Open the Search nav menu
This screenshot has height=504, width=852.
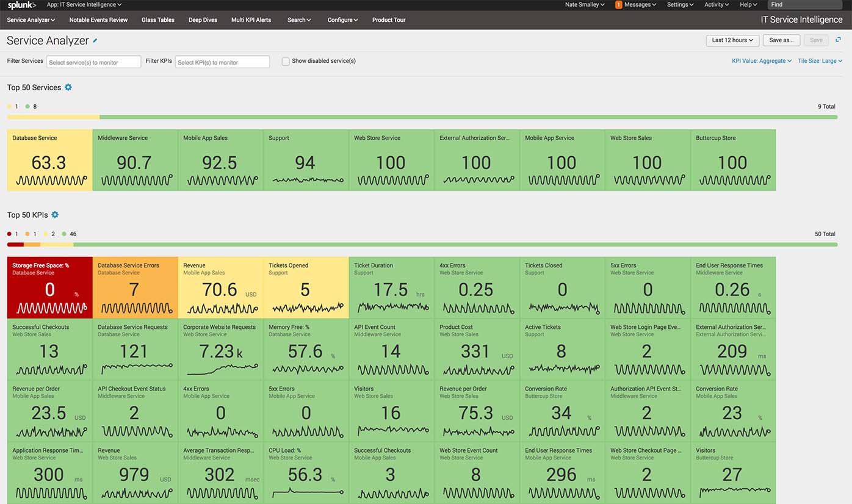[299, 20]
